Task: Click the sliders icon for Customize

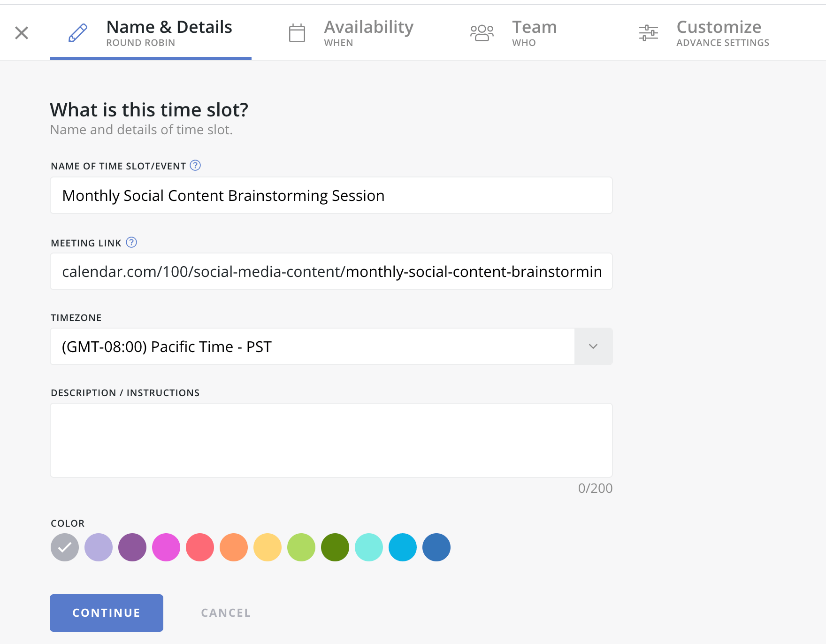Action: click(649, 33)
